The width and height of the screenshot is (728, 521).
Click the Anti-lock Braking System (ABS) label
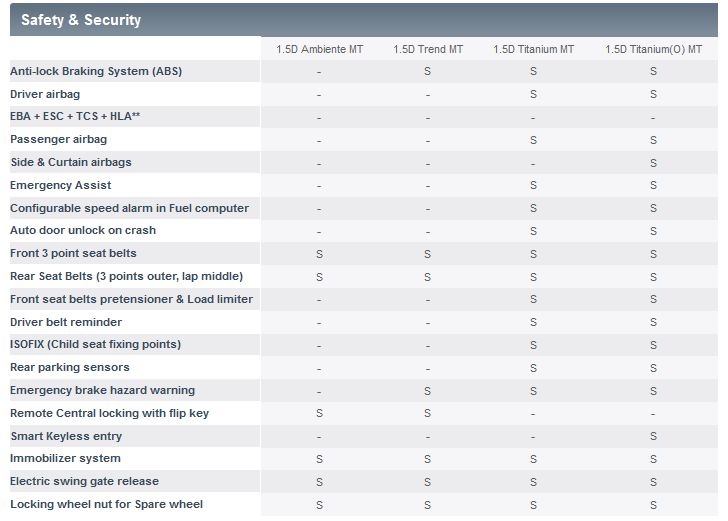coord(96,71)
